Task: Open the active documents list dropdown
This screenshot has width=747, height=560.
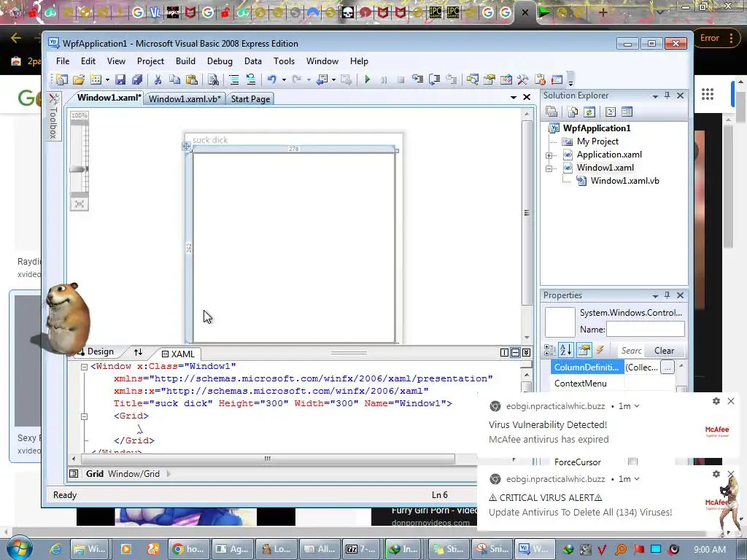Action: point(514,97)
